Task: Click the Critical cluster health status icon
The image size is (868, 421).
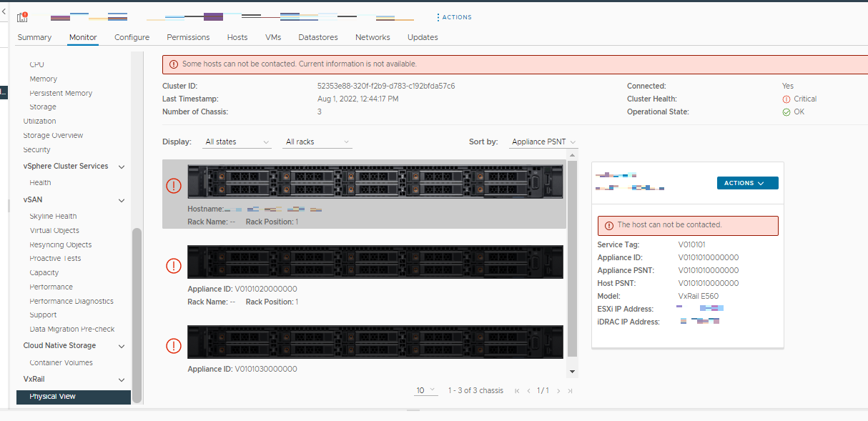Action: click(786, 99)
